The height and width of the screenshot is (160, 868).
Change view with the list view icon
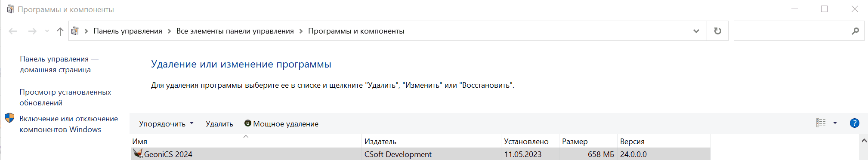[x=821, y=123]
